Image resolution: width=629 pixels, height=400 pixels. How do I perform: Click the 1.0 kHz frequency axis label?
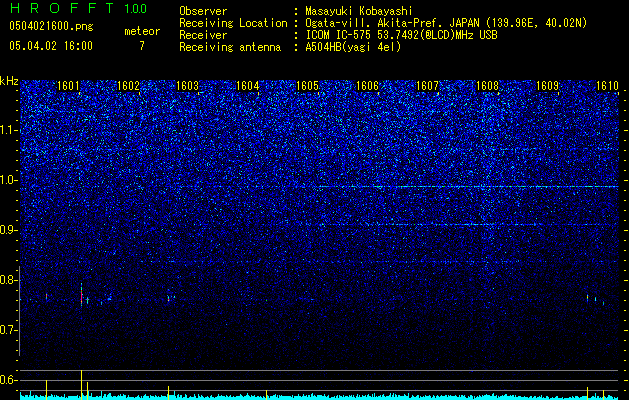tap(8, 180)
